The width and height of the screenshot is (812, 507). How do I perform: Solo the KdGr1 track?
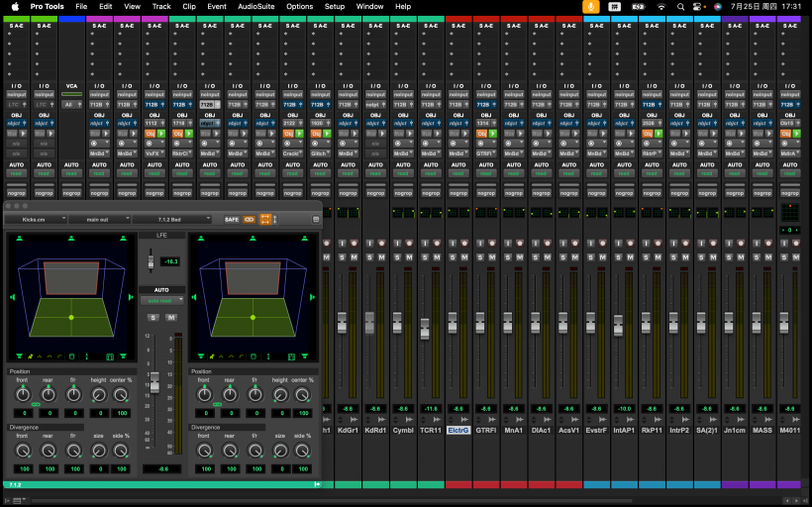click(342, 257)
